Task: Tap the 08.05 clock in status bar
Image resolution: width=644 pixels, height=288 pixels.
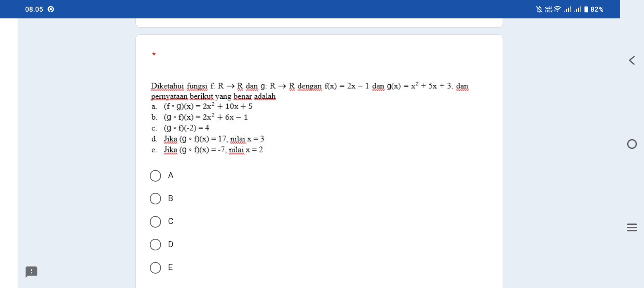Action: (x=34, y=9)
